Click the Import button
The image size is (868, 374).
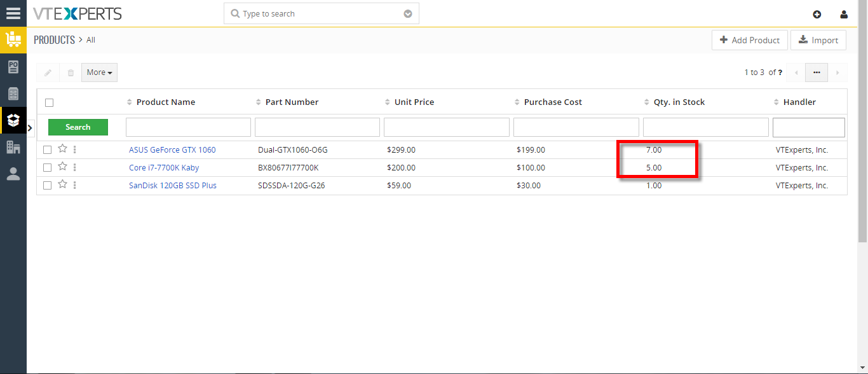[x=818, y=40]
